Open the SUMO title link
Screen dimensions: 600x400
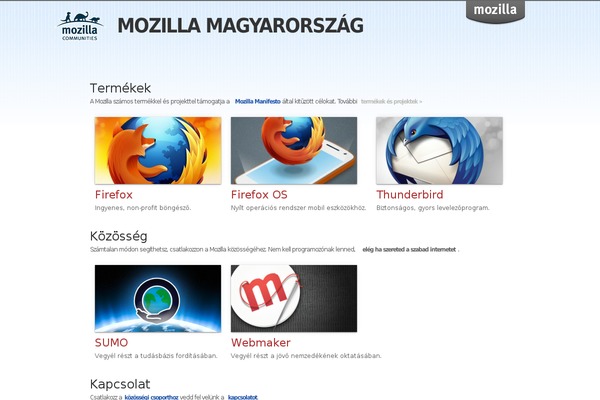coord(111,343)
